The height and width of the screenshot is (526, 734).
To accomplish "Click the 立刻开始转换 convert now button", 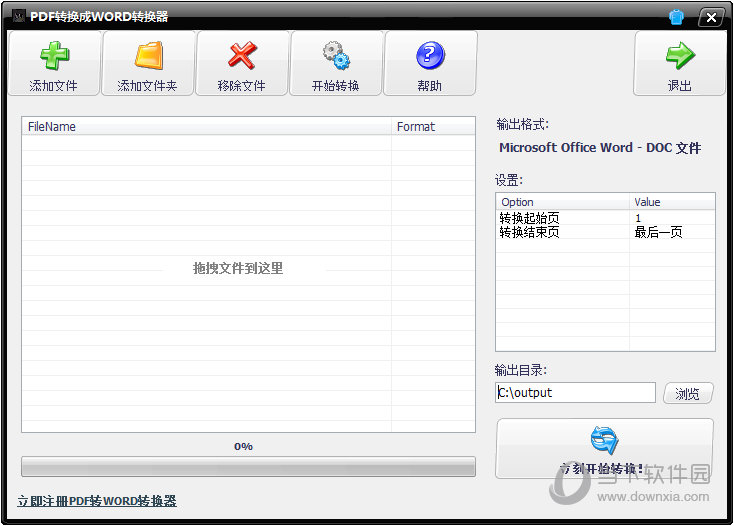I will pyautogui.click(x=605, y=449).
